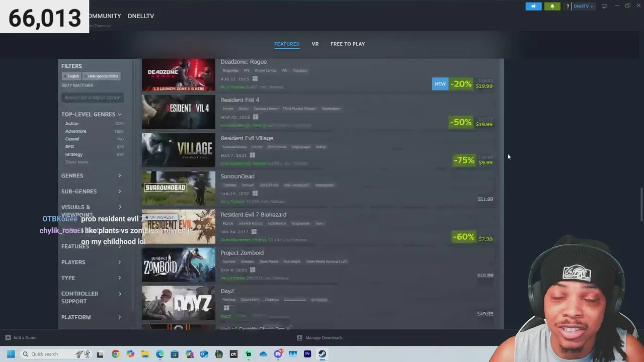Click the Windows icon on the SurrounDead row

tap(255, 194)
